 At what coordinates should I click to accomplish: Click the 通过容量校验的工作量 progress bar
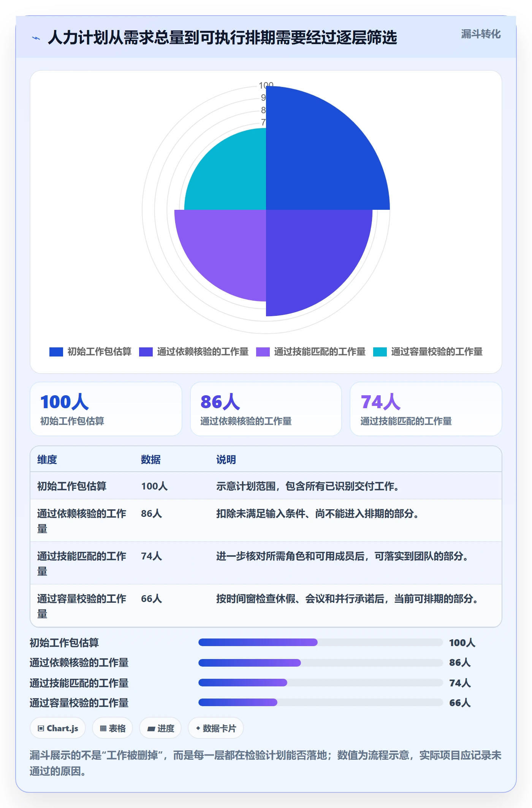321,702
